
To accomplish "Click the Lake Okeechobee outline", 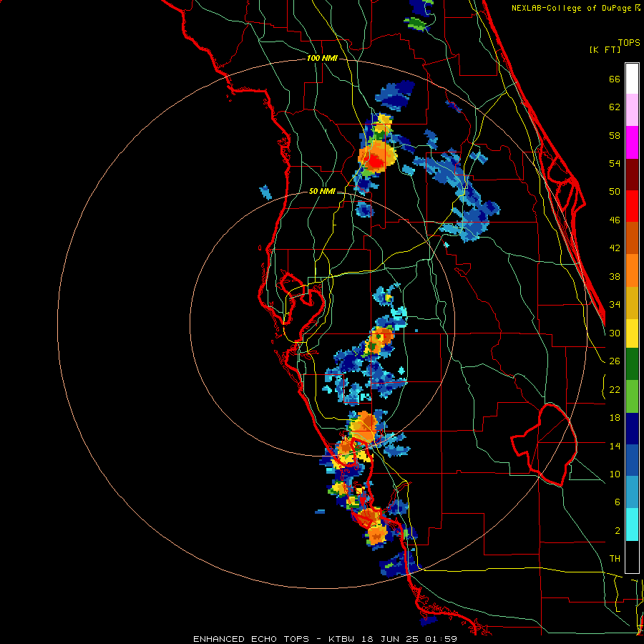I will click(x=545, y=444).
